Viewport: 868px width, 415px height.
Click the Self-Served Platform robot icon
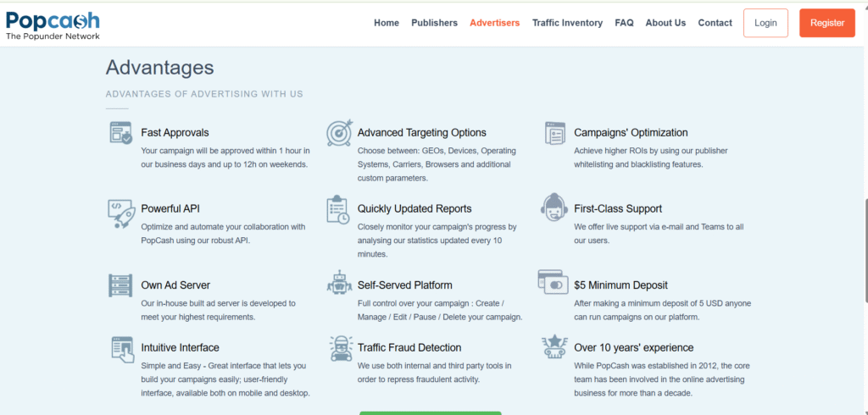point(338,285)
